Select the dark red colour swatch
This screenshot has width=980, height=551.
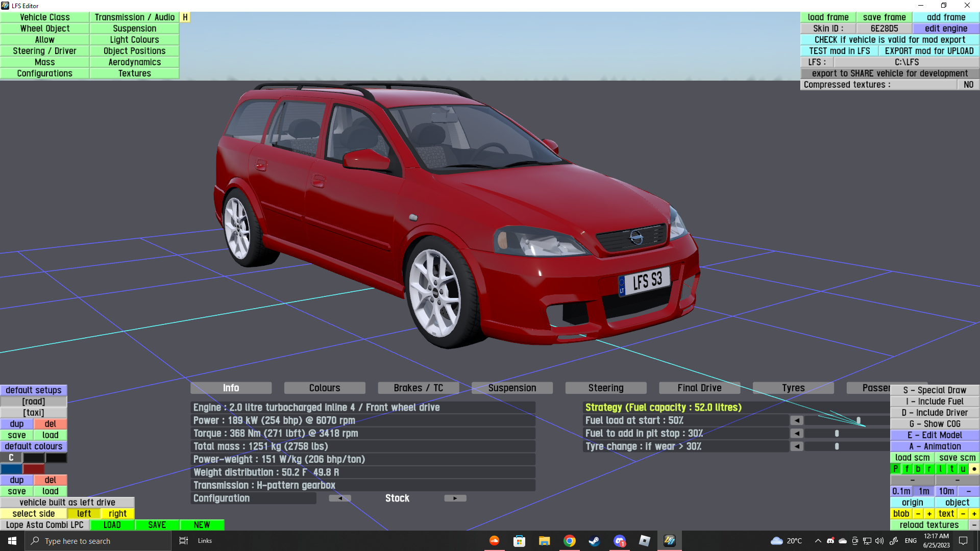click(34, 469)
